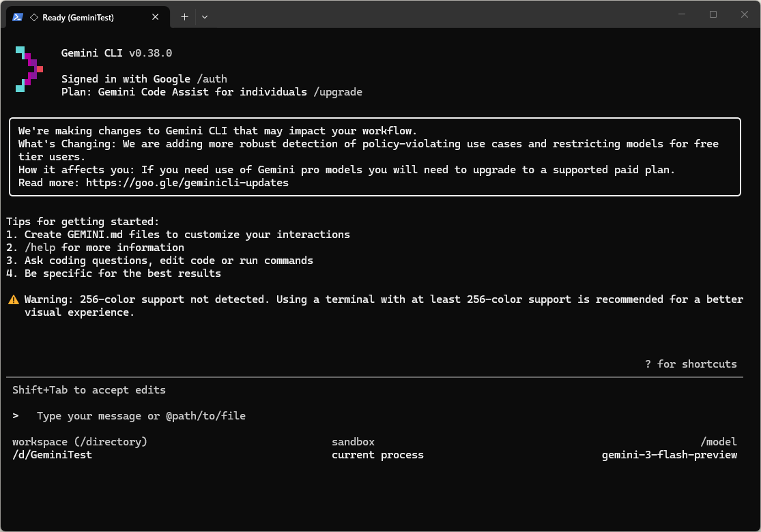Click the Gemini CLI pixel logo
This screenshot has height=532, width=761.
(29, 69)
